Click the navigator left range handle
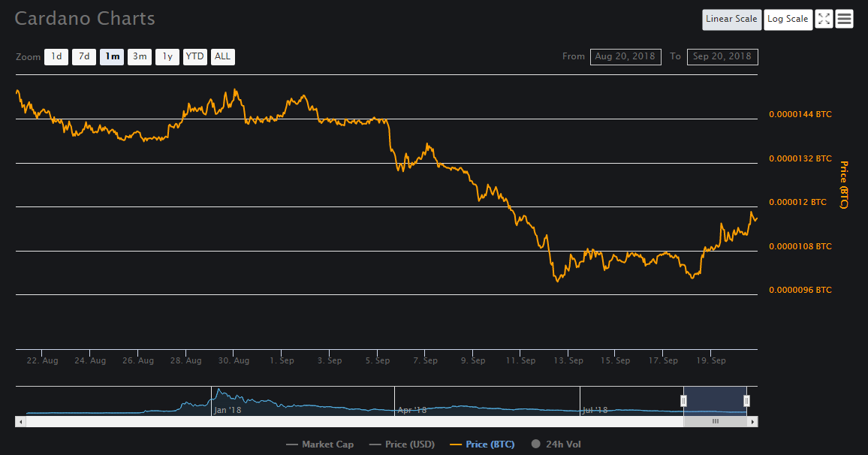 click(683, 401)
